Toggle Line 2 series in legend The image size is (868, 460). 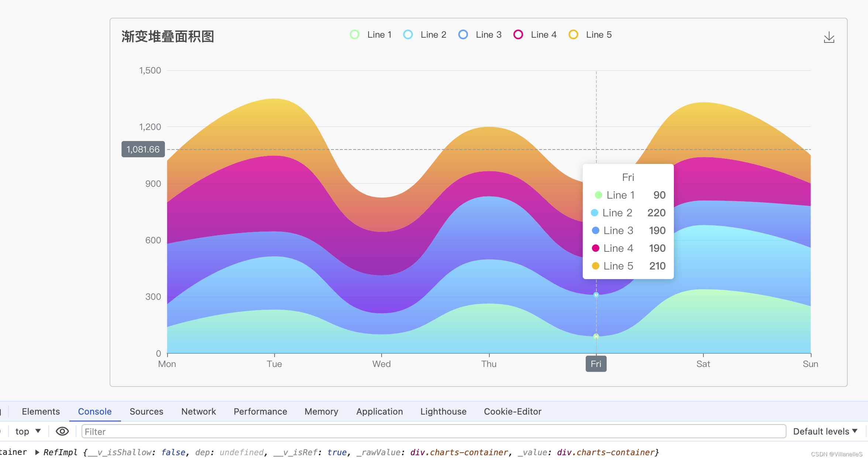point(425,35)
